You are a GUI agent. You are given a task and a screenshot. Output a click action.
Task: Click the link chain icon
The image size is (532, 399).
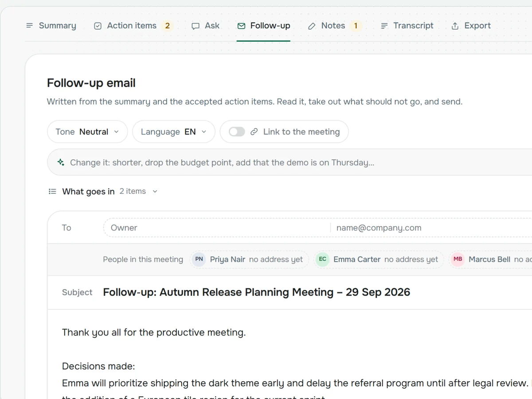point(254,132)
